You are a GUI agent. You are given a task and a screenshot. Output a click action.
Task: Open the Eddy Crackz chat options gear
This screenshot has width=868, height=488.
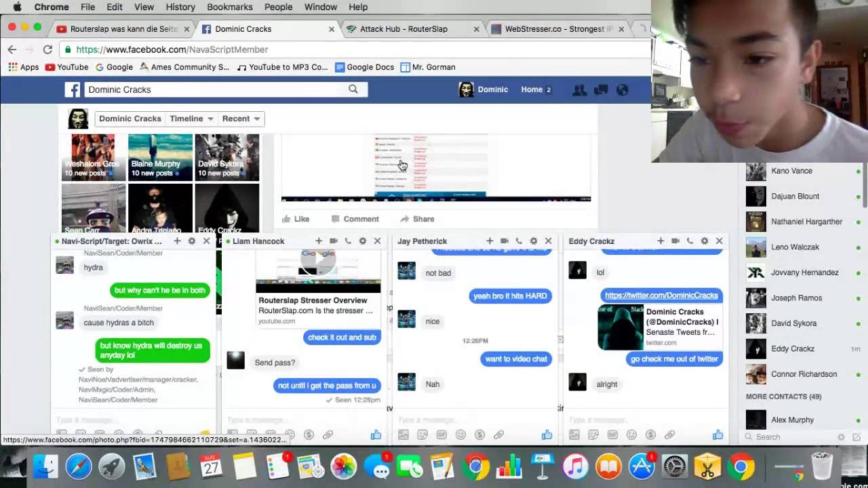[705, 241]
